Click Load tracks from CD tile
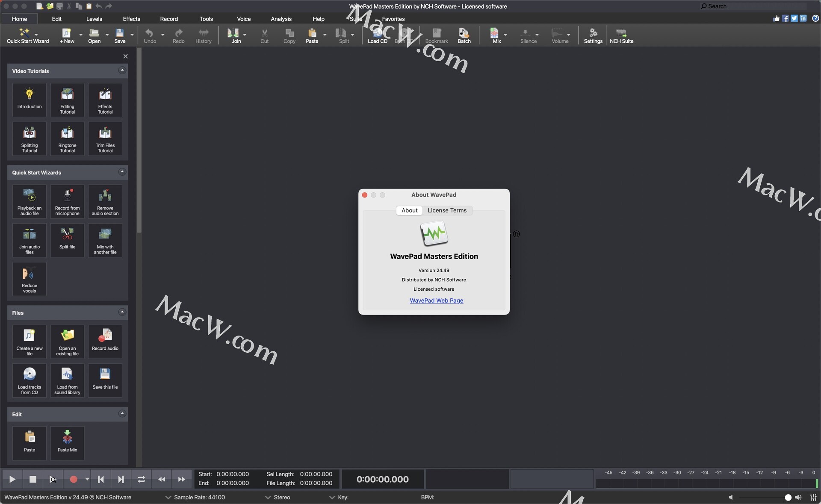This screenshot has height=504, width=821. [x=30, y=380]
